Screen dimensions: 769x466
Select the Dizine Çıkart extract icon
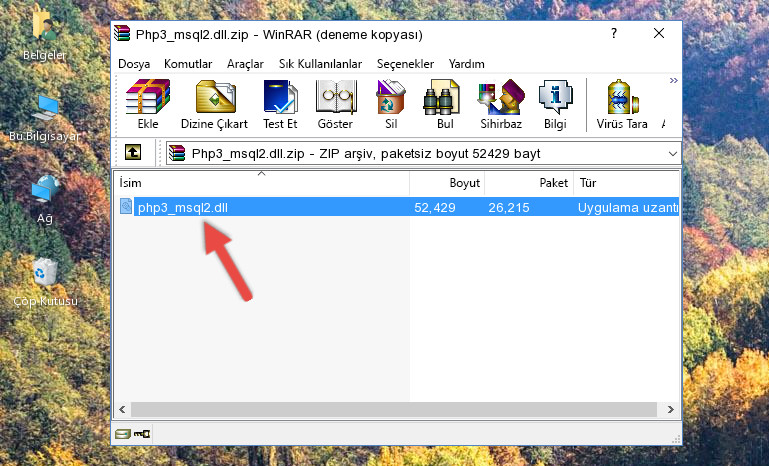point(214,104)
